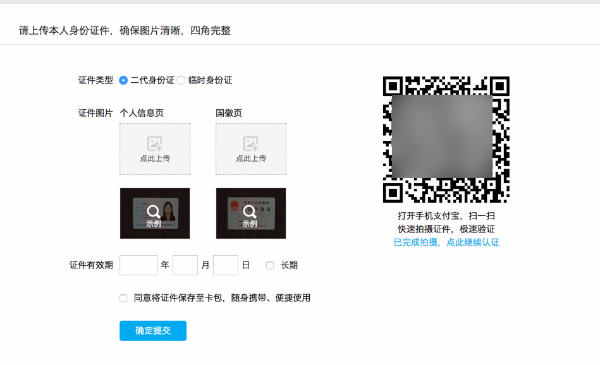Check 同意将证件保存至卡包 checkbox
Screen dimensions: 600x365
point(123,298)
